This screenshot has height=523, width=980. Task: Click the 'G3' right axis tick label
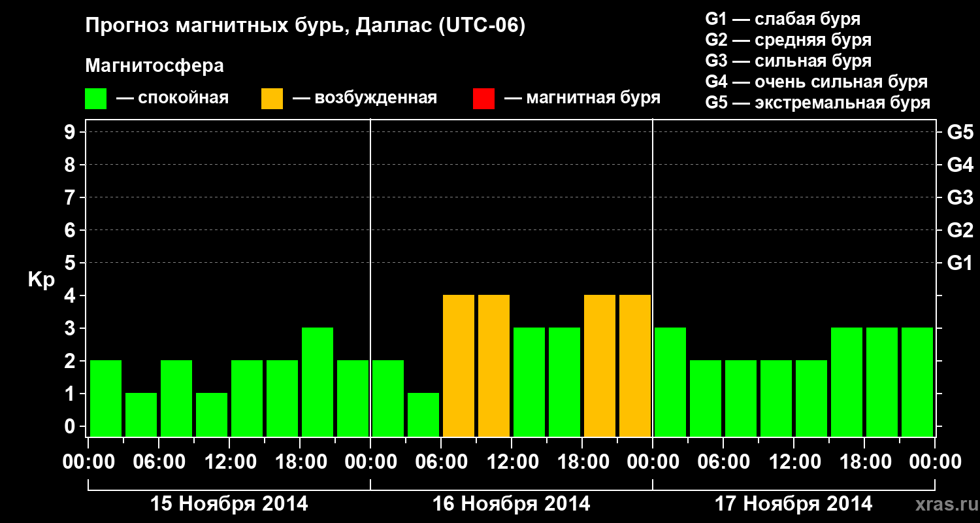[x=960, y=198]
